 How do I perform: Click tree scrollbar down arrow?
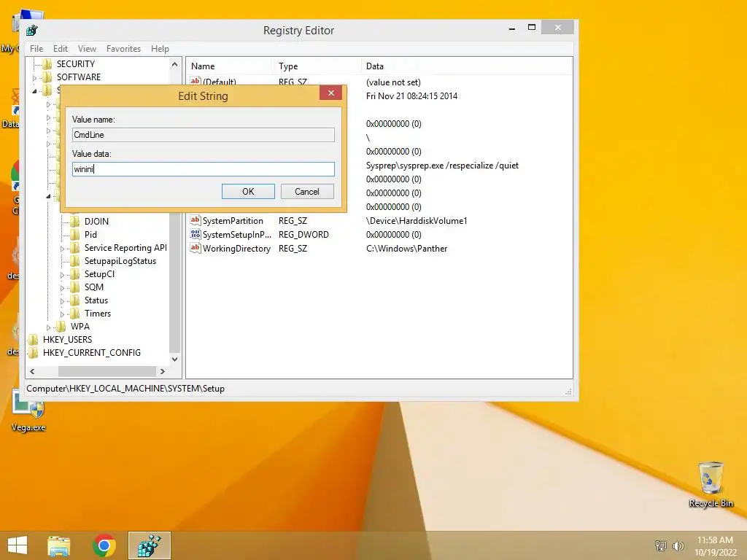click(175, 359)
